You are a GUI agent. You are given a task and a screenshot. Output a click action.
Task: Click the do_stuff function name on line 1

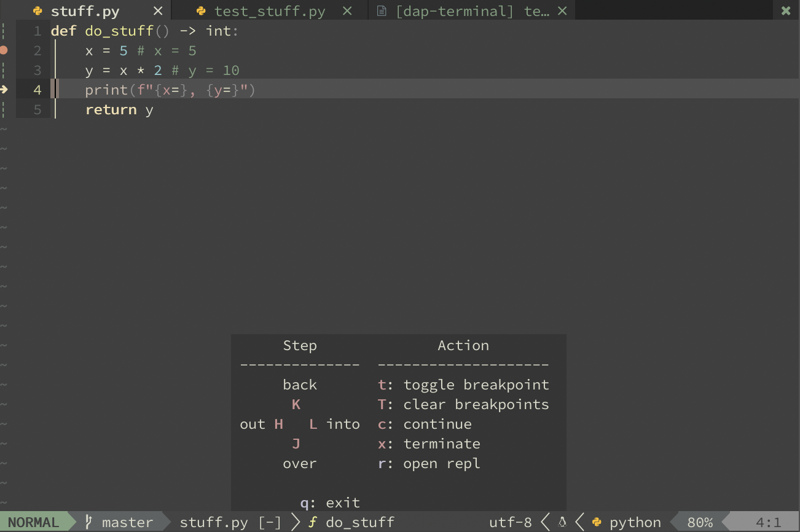click(119, 31)
